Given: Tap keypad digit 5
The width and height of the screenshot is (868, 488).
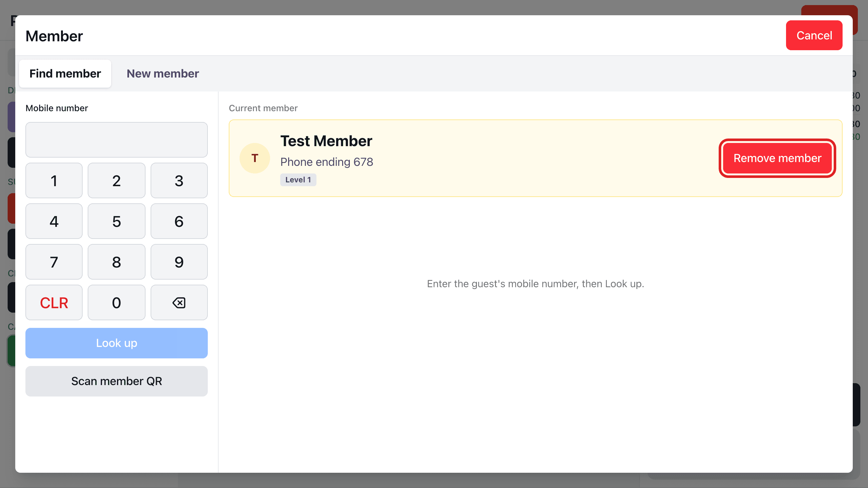Looking at the screenshot, I should (116, 221).
